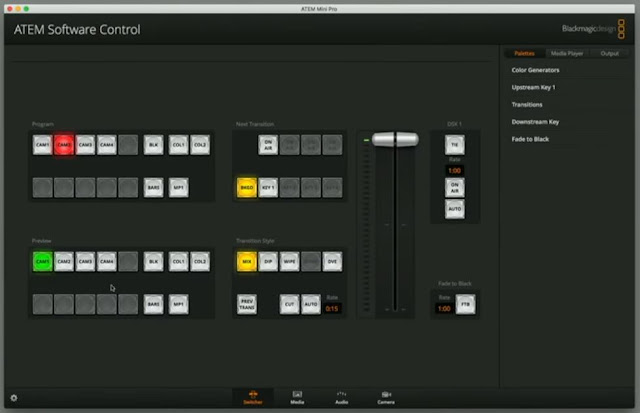Viewport: 640px width, 413px height.
Task: Select CAM1 on the Preview bus
Action: click(x=42, y=262)
